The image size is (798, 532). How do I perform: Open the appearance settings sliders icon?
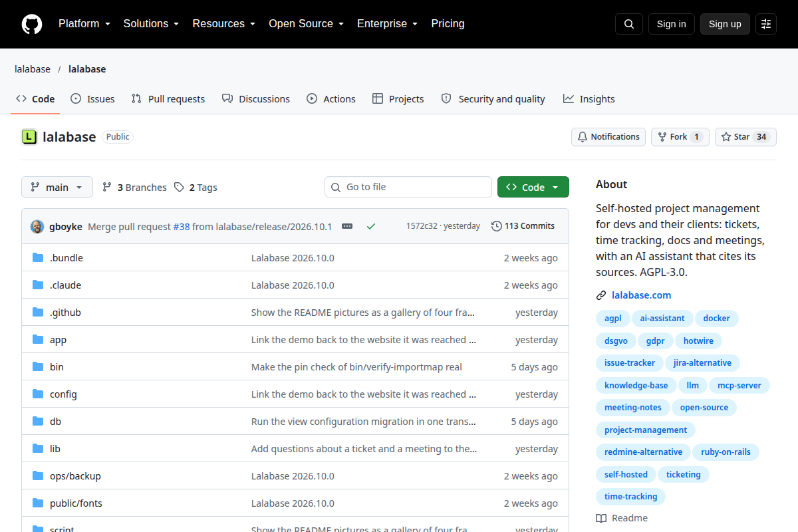766,24
